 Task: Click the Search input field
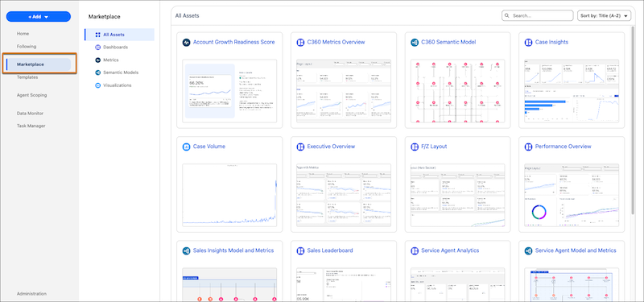tap(537, 15)
